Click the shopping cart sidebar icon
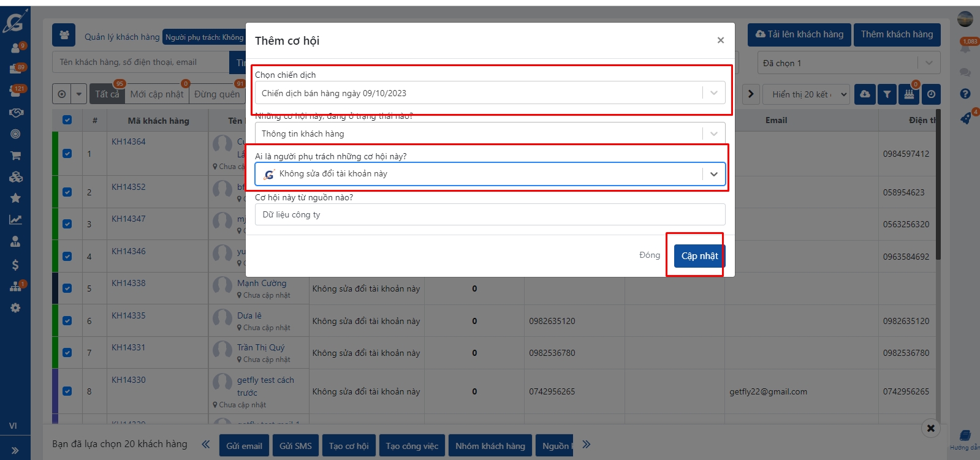Viewport: 980px width, 460px height. click(15, 156)
